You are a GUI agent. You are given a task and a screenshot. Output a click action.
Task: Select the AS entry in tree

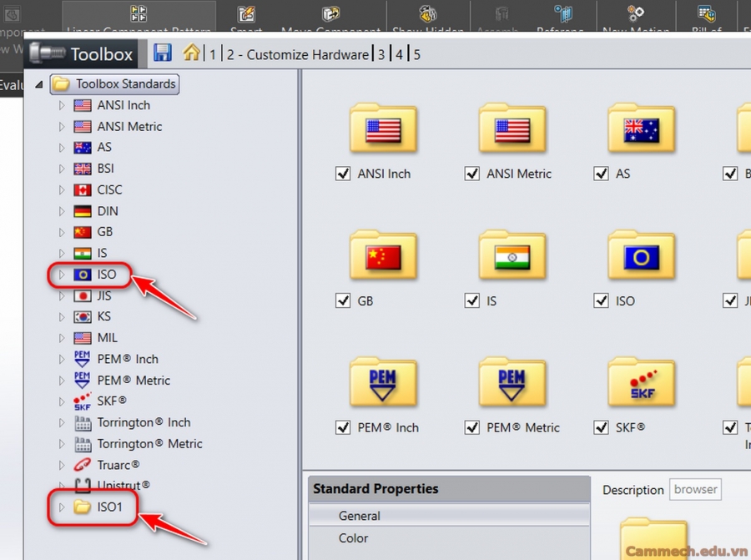104,147
